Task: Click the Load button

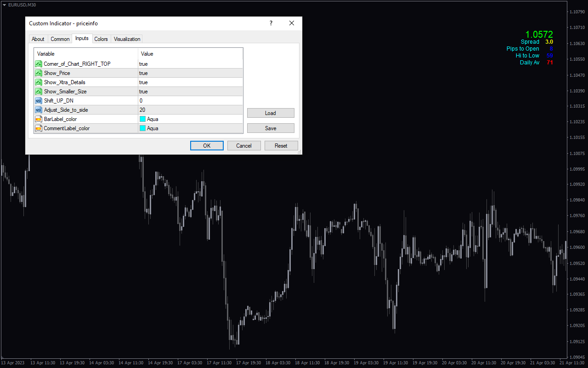Action: point(271,113)
